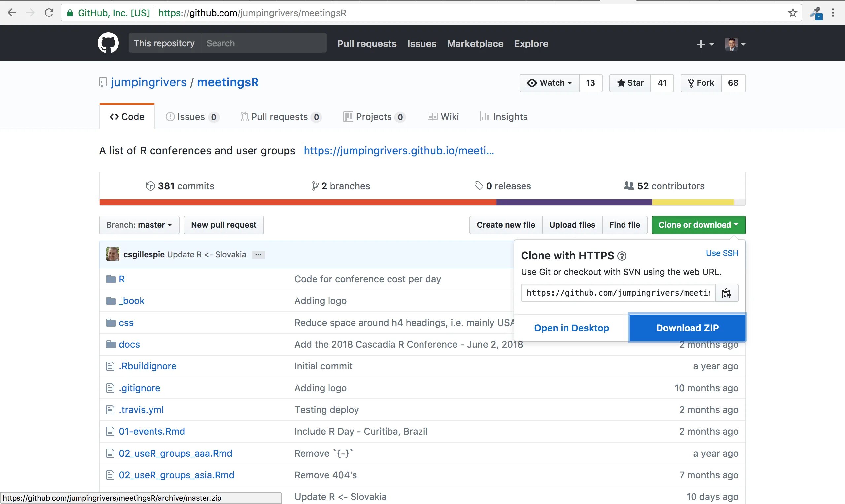Reload the page
This screenshot has width=845, height=504.
pyautogui.click(x=49, y=13)
